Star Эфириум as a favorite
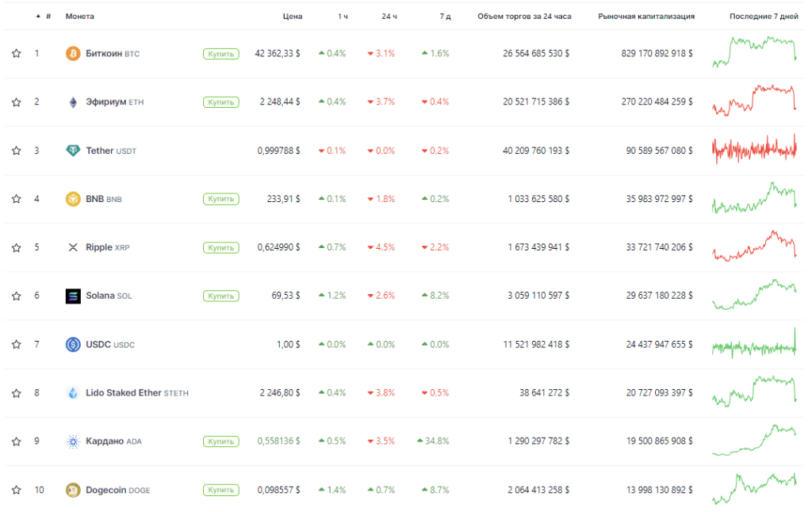Viewport: 812px width, 512px height. [x=17, y=102]
